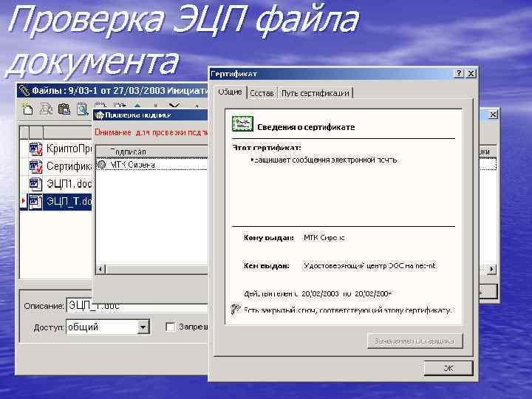This screenshot has height=399, width=532.
Task: Click the Word icon beside ЭЦП1.doc
Action: click(35, 183)
